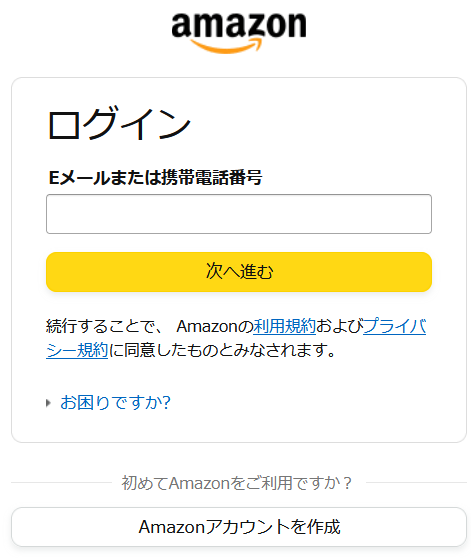The image size is (471, 558).
Task: Focus the Eメールまたは携帯電話番号 input field
Action: (239, 214)
